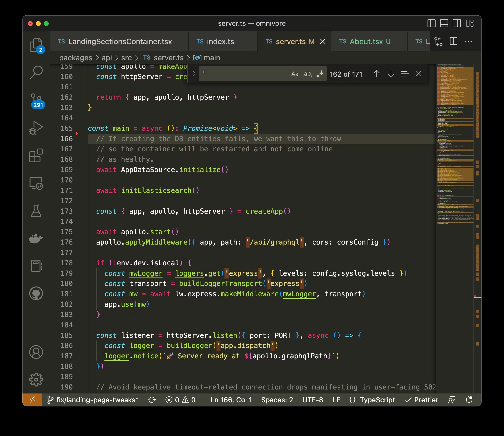Open the Run and Debug view
This screenshot has height=436, width=504.
click(36, 128)
